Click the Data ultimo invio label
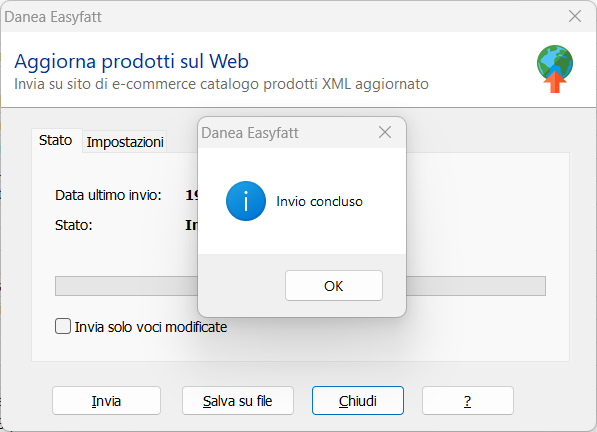The height and width of the screenshot is (432, 597). pyautogui.click(x=108, y=195)
